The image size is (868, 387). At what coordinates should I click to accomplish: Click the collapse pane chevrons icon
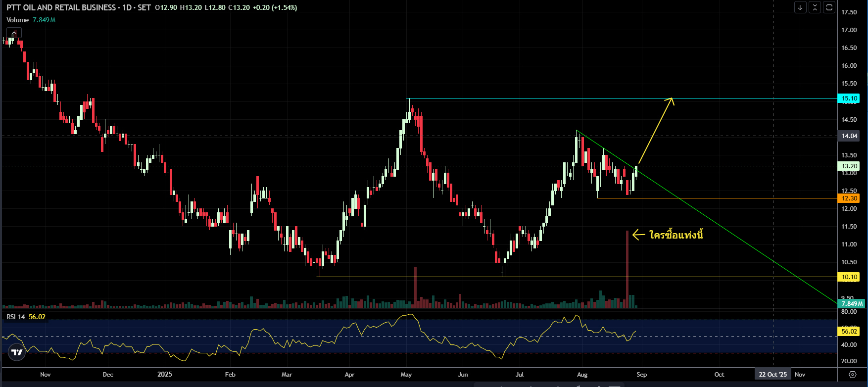pos(815,7)
